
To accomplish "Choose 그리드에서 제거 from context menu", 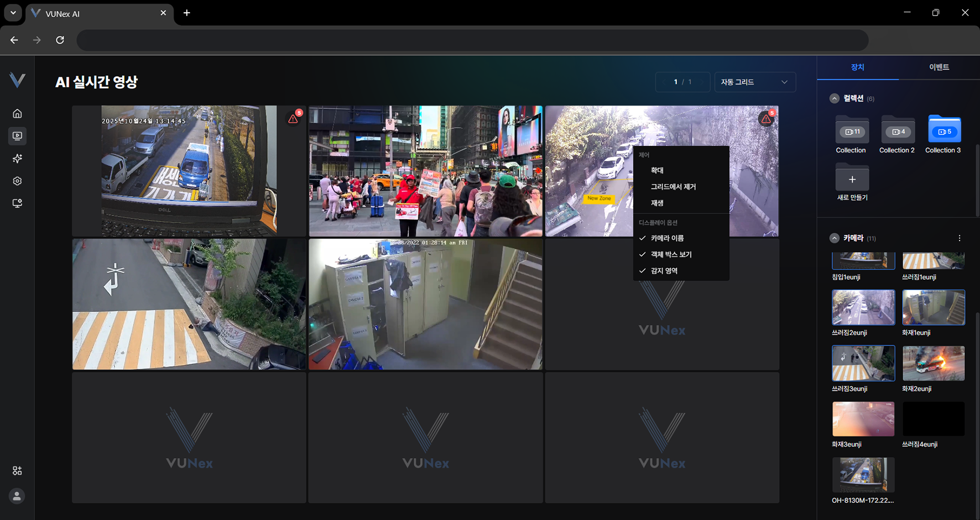I will coord(673,187).
